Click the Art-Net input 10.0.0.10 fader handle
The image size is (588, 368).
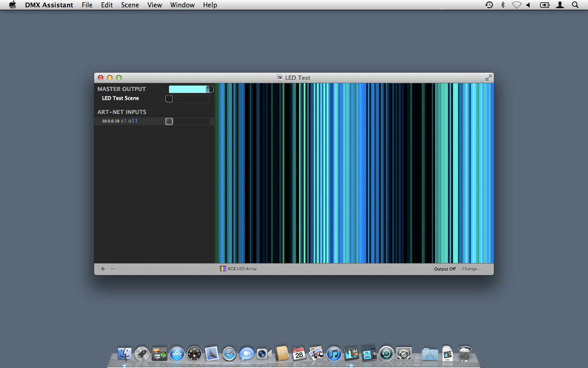169,121
